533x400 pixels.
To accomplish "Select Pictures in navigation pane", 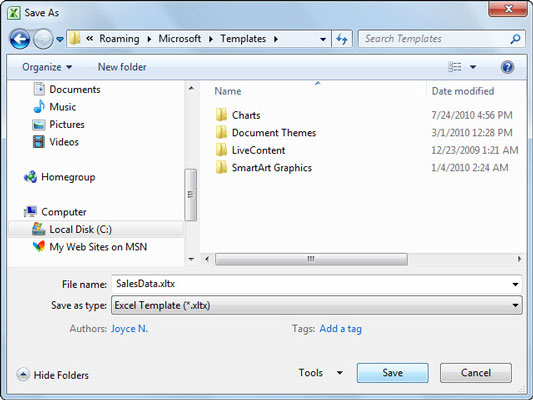I will [x=67, y=124].
